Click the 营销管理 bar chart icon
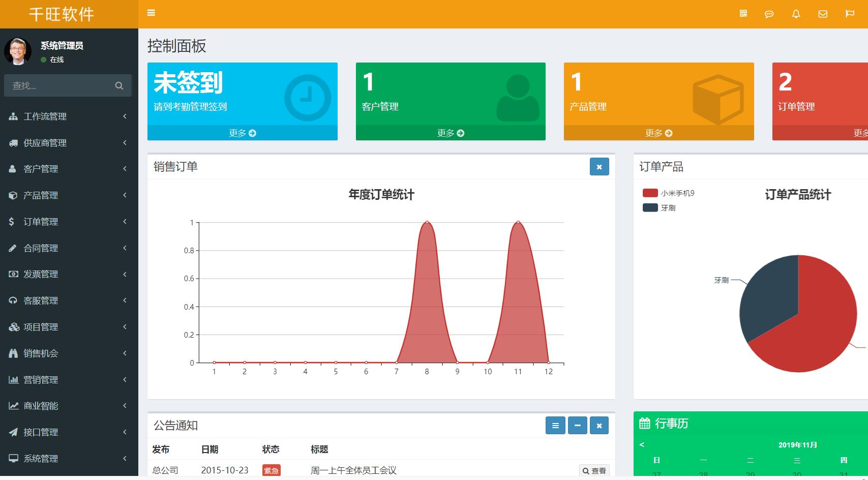 pos(13,380)
